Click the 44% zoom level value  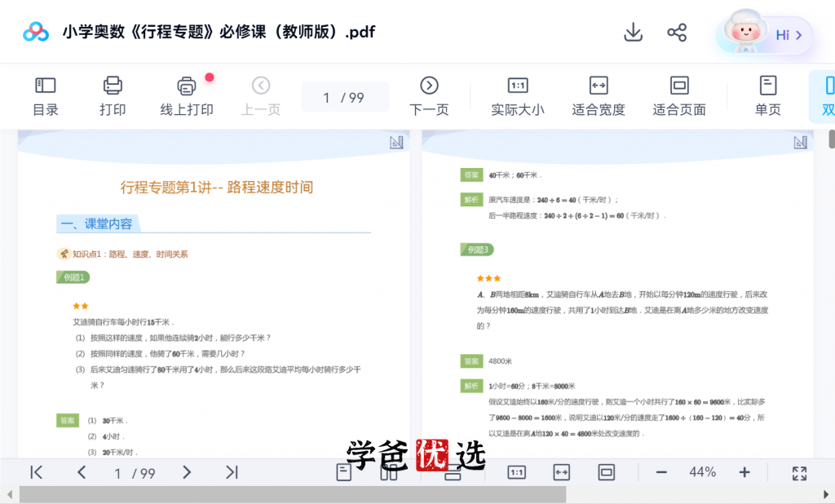[x=702, y=472]
